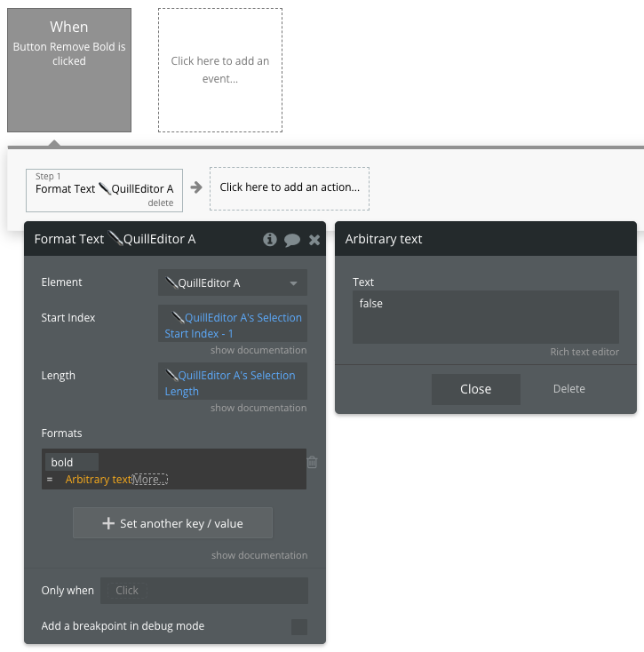Click the info icon in Format Text header
Viewport: 644px width, 652px height.
(x=270, y=240)
